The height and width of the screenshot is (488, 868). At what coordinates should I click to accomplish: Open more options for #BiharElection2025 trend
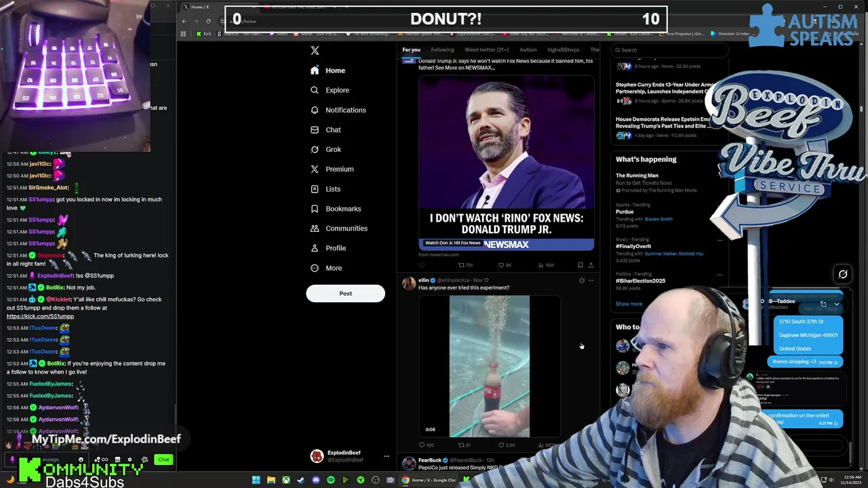(719, 274)
